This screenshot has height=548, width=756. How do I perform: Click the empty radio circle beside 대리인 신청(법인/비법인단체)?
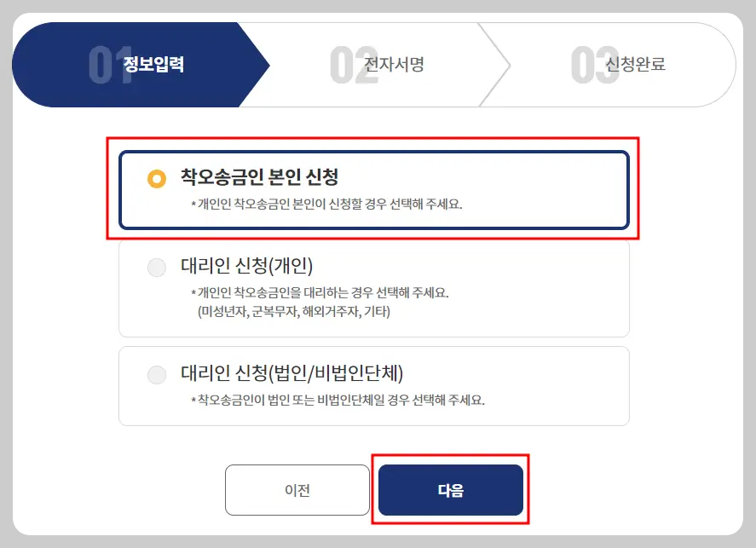pyautogui.click(x=157, y=375)
